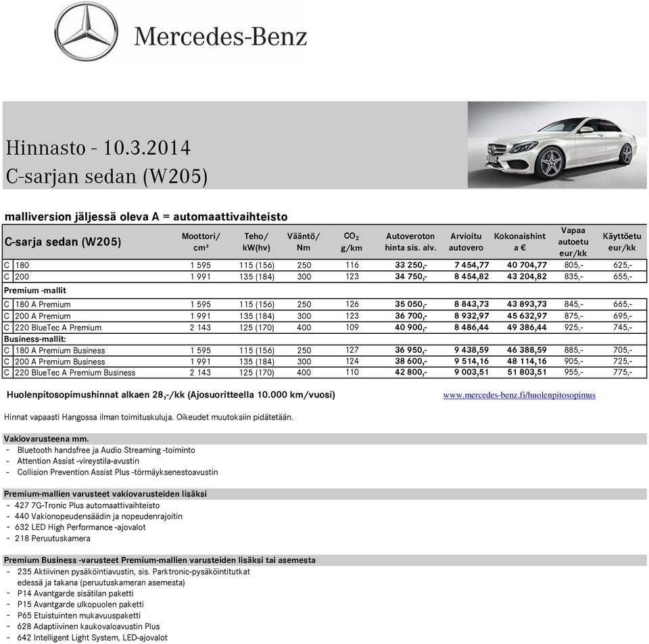Select the car tax value "8 932,97"
This screenshot has width=649, height=644.
(x=471, y=316)
